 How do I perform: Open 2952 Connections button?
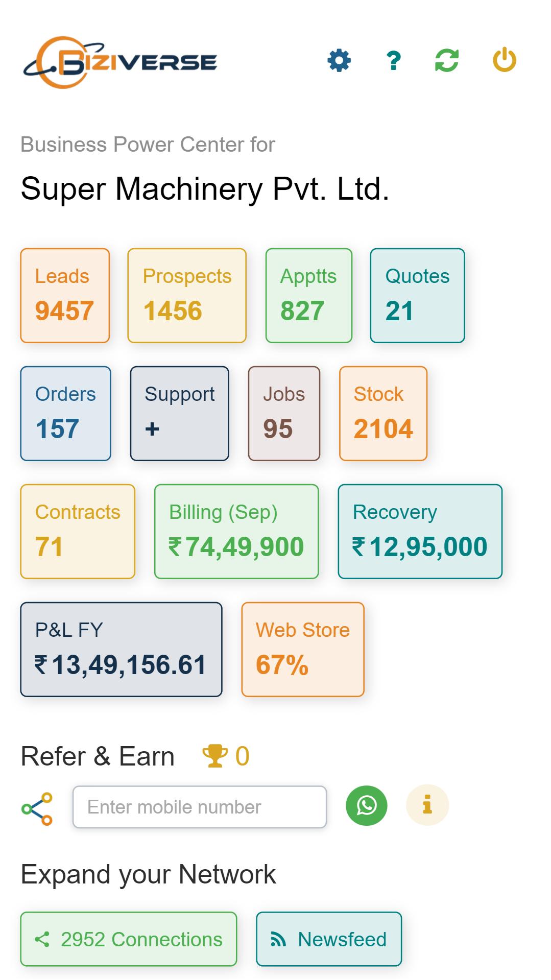pos(129,939)
